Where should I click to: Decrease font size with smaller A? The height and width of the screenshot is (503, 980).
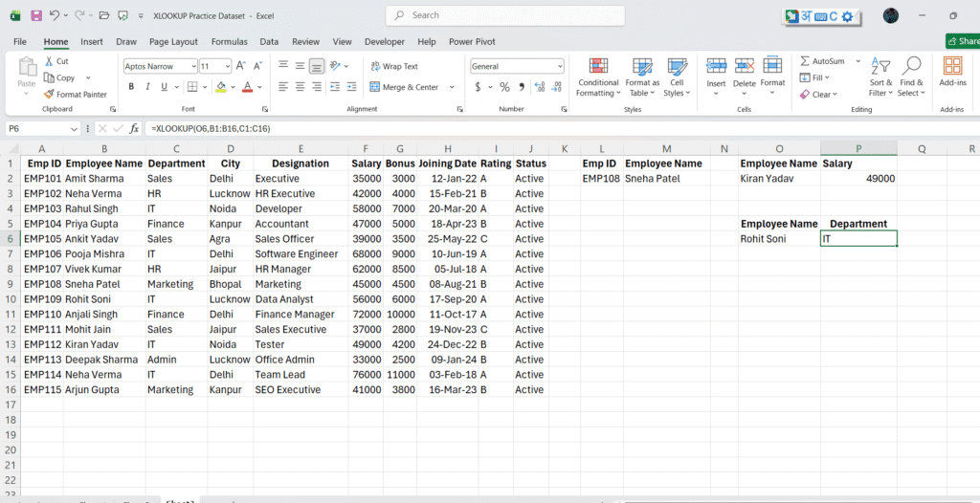[x=256, y=66]
